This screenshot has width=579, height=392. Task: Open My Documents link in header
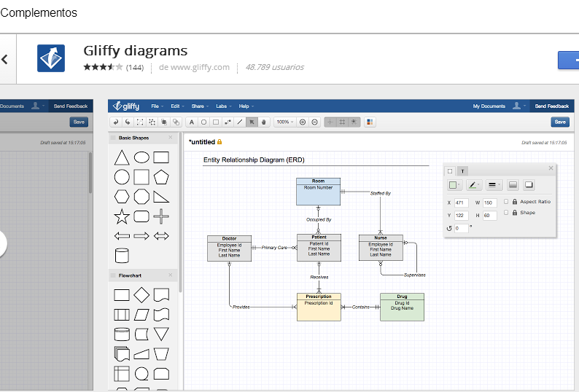[489, 106]
